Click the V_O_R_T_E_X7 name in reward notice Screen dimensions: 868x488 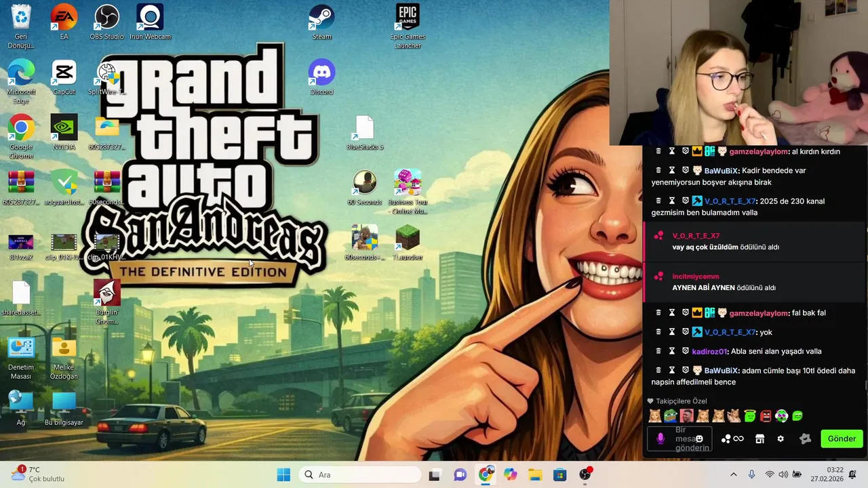[696, 236]
